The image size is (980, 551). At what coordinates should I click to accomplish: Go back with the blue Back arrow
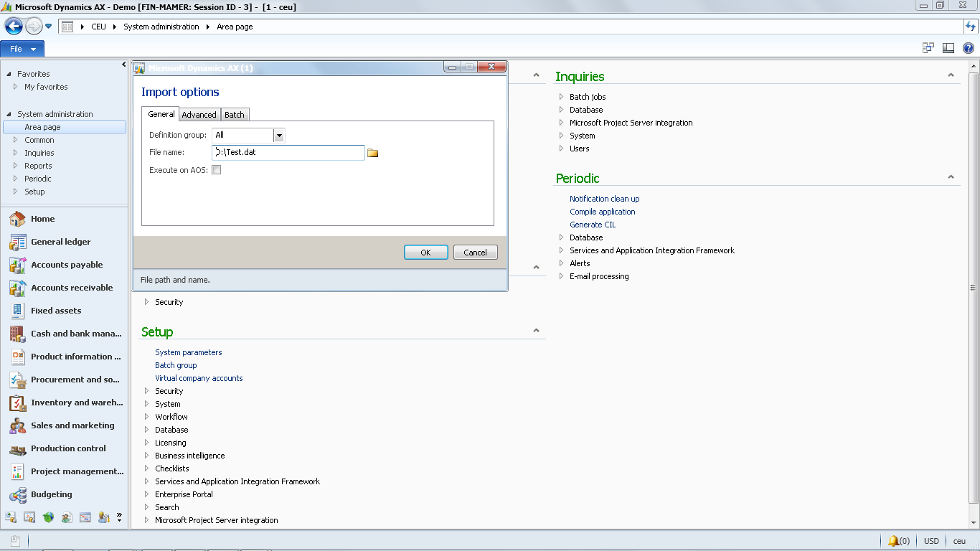14,27
